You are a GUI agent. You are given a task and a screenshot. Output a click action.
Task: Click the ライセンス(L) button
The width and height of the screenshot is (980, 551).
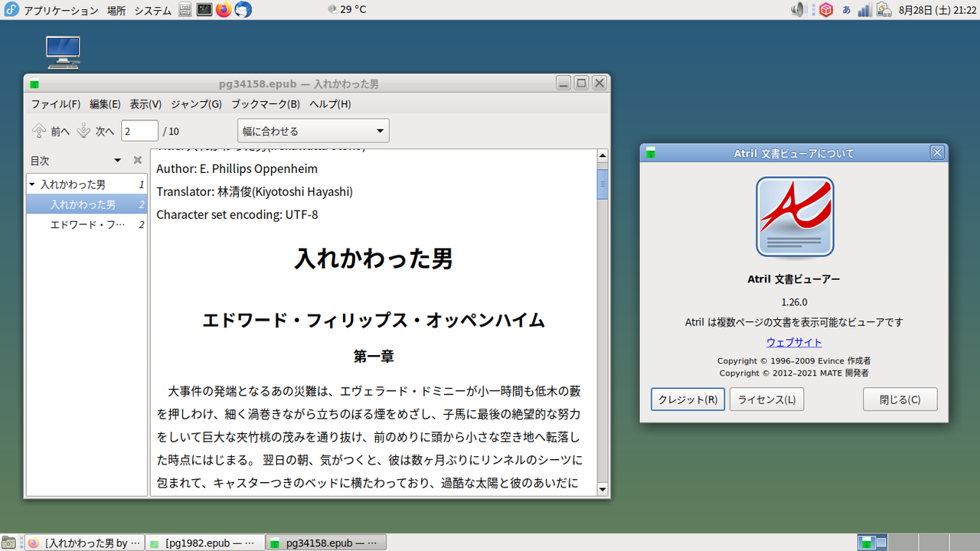[x=766, y=399]
